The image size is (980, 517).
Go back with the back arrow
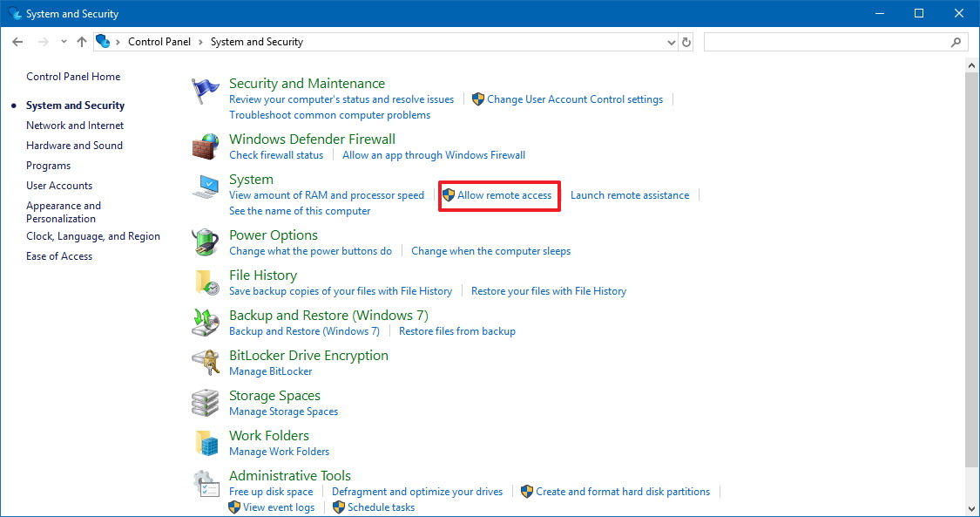17,42
